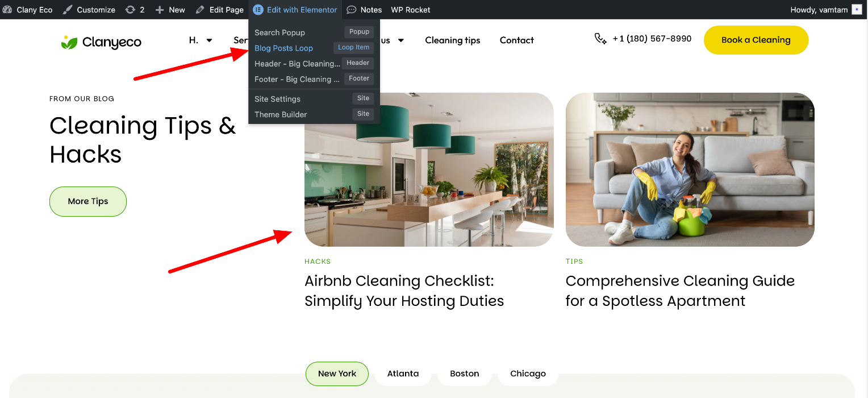
Task: Open Edit with Elementor menu
Action: (x=295, y=10)
